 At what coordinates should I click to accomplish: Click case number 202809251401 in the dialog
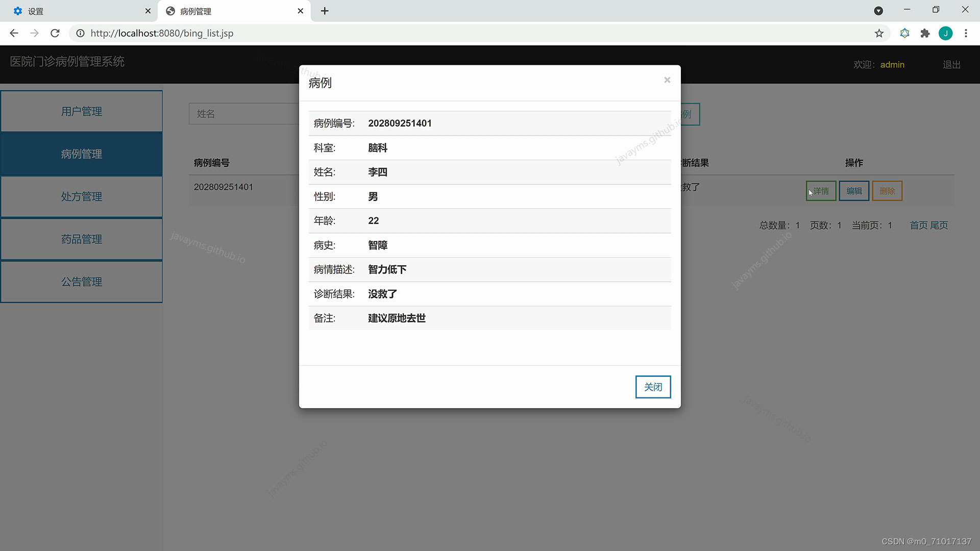(400, 123)
